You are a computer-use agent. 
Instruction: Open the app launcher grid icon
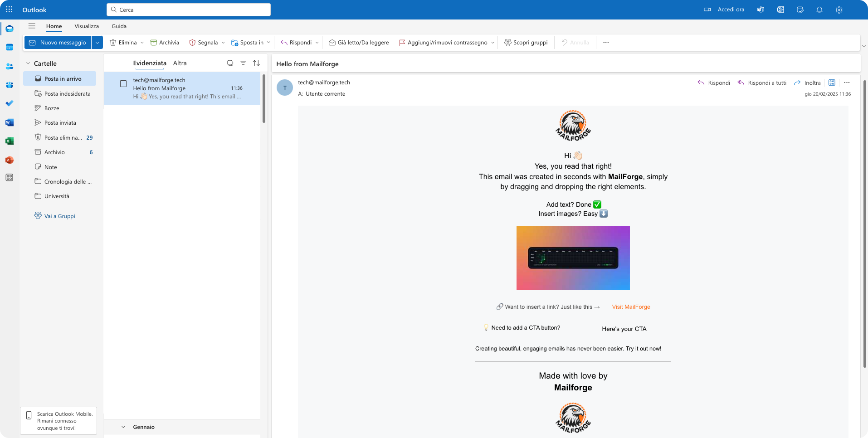[x=9, y=10]
